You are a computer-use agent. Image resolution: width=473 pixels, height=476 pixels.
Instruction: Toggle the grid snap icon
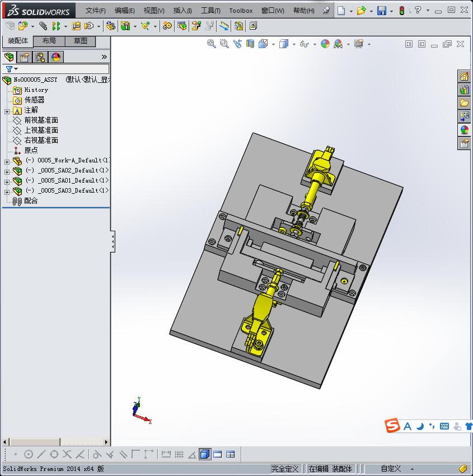(x=179, y=455)
